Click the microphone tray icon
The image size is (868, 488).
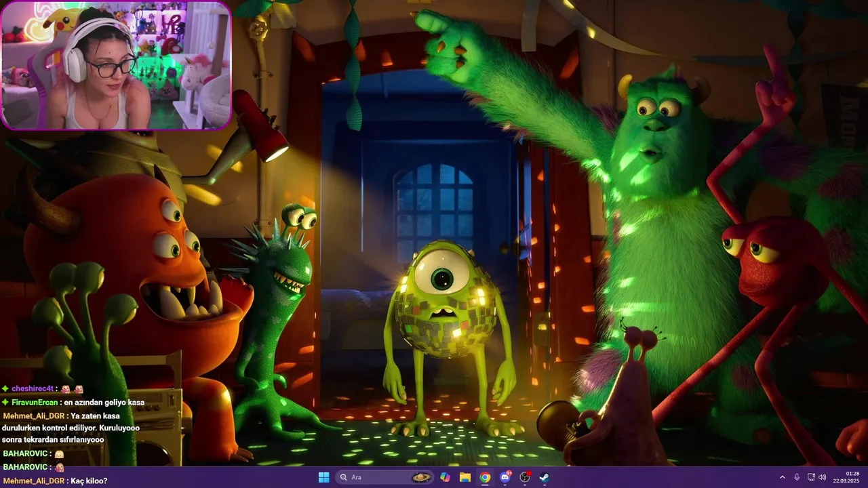click(797, 477)
